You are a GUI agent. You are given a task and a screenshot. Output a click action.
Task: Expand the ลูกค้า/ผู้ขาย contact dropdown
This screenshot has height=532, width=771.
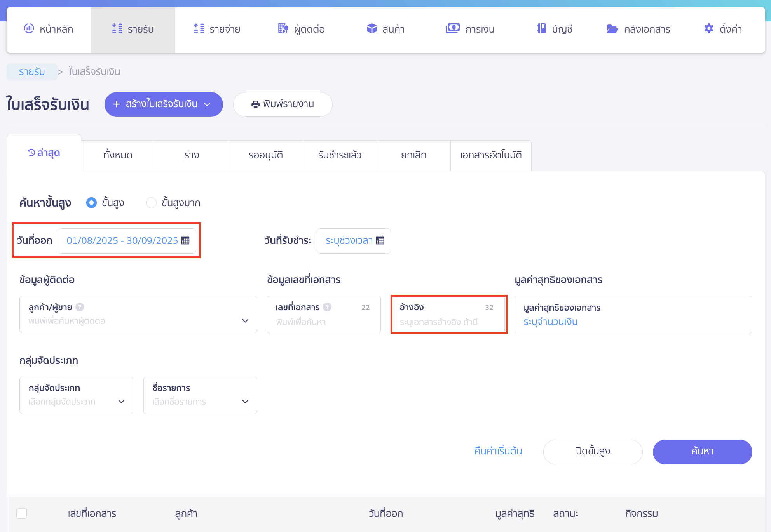coord(245,321)
